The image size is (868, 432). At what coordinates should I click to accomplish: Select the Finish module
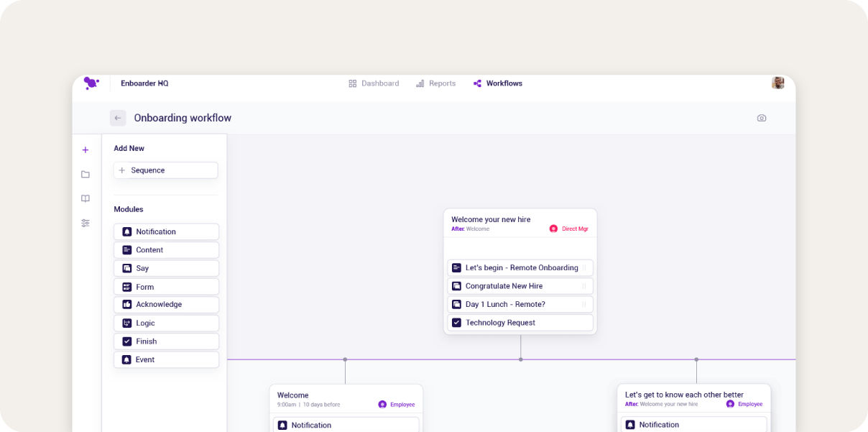pyautogui.click(x=166, y=341)
